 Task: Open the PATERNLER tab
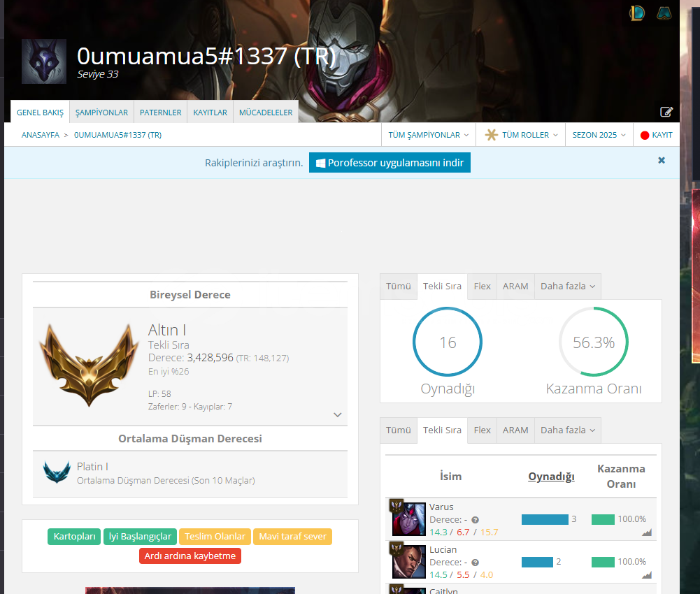(161, 113)
